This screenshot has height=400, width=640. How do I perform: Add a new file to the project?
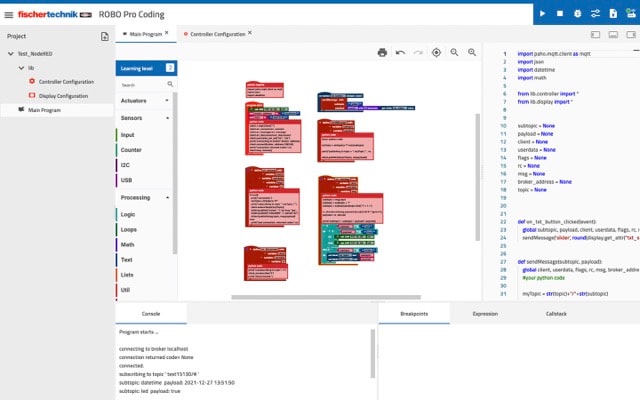[105, 36]
